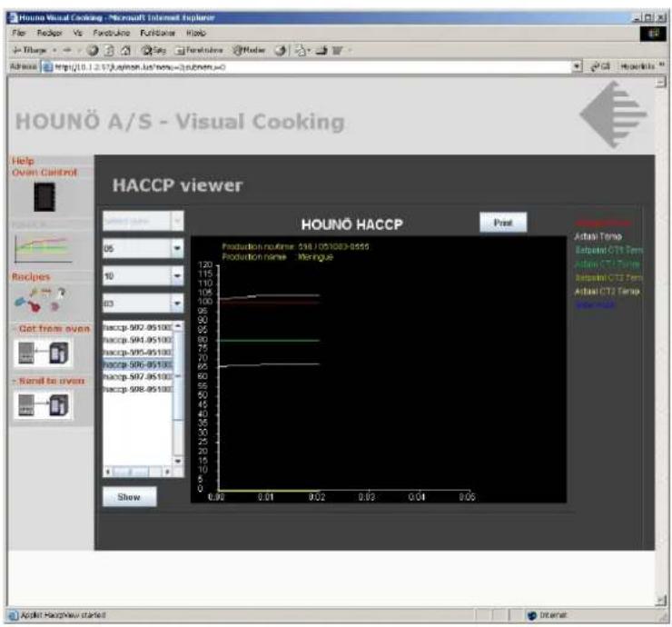Open the Mail icon dropdown arrow
The height and width of the screenshot is (627, 672).
coord(309,51)
